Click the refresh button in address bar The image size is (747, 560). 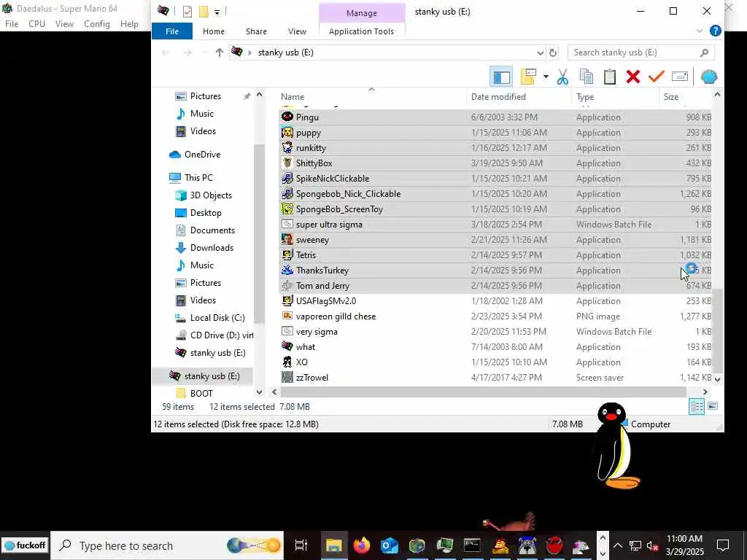click(x=553, y=52)
